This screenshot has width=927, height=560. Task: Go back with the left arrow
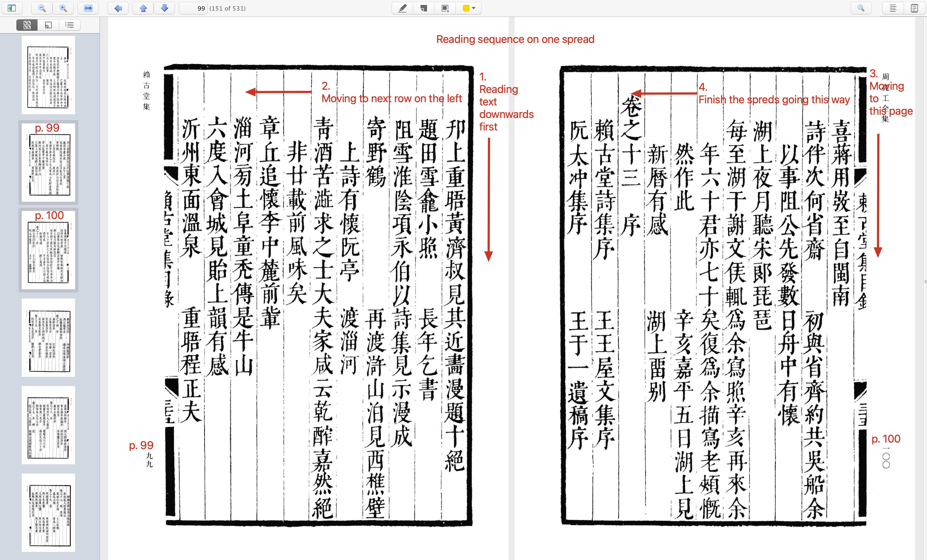click(x=118, y=8)
